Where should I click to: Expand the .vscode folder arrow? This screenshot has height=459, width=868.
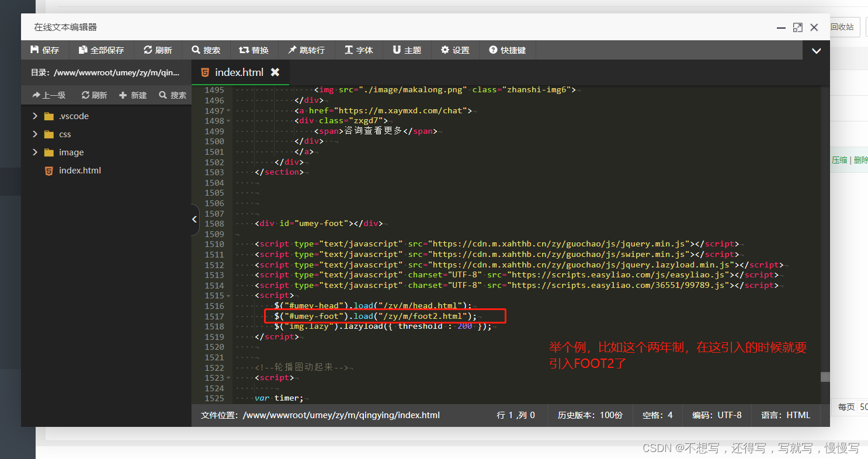(x=35, y=116)
